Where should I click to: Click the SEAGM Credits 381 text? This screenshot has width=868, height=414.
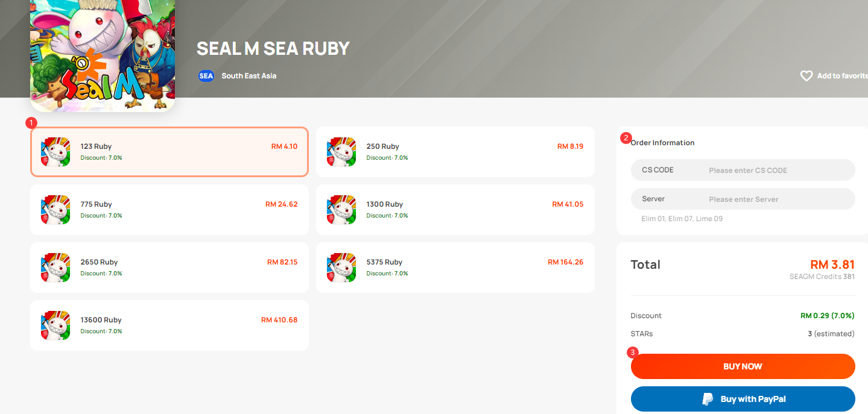point(822,277)
